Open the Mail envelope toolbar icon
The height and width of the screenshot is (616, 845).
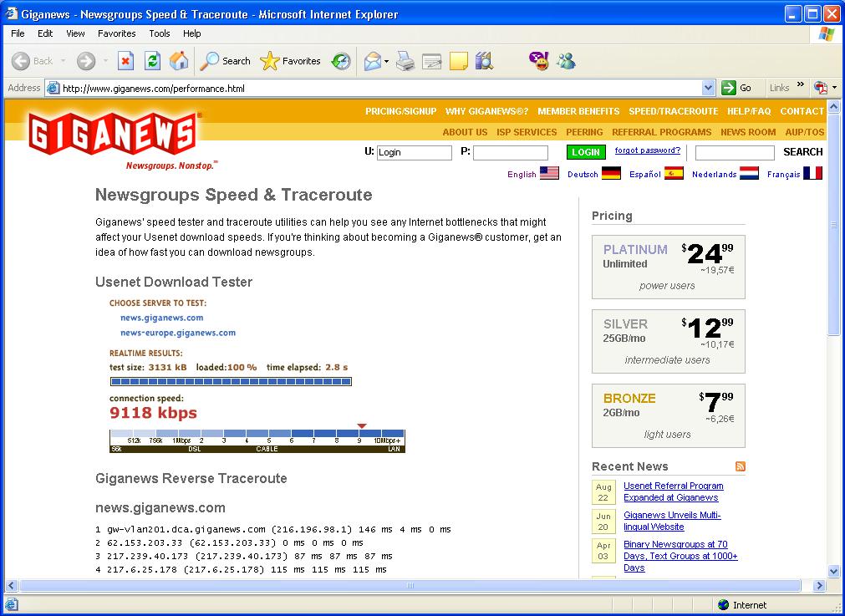coord(373,61)
